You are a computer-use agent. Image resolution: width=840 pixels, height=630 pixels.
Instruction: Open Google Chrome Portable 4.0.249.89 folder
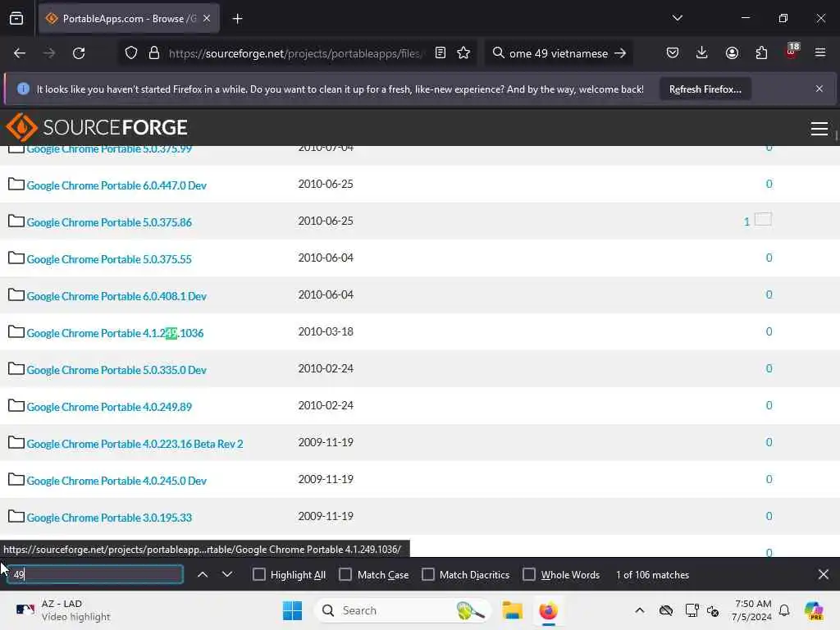click(109, 407)
